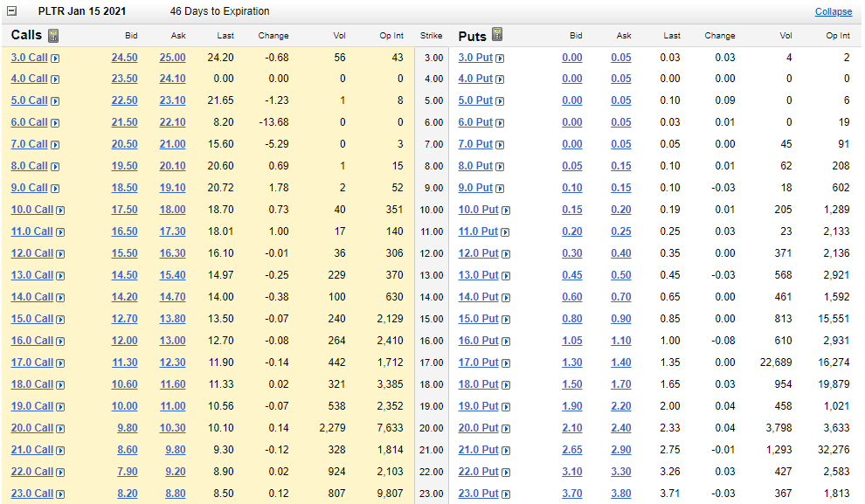Open the 14.0 Put option link

[478, 297]
